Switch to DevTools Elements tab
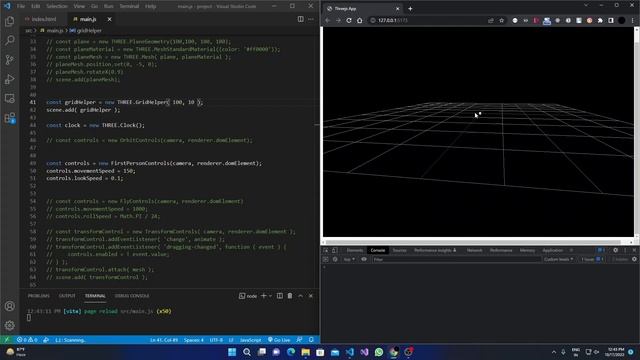 point(355,250)
